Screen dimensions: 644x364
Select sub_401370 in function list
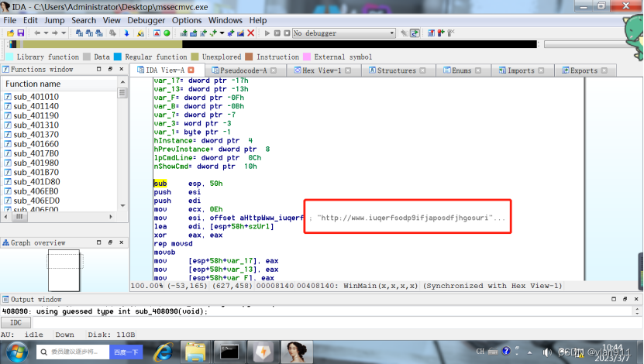click(x=36, y=135)
